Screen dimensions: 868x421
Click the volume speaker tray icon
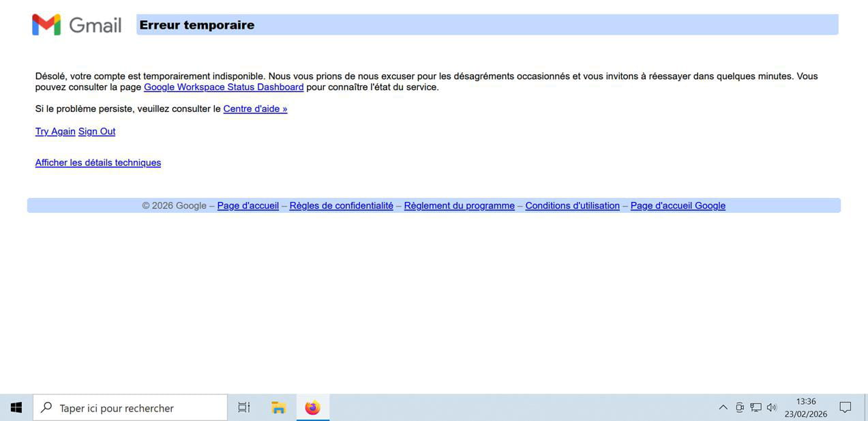(x=772, y=407)
